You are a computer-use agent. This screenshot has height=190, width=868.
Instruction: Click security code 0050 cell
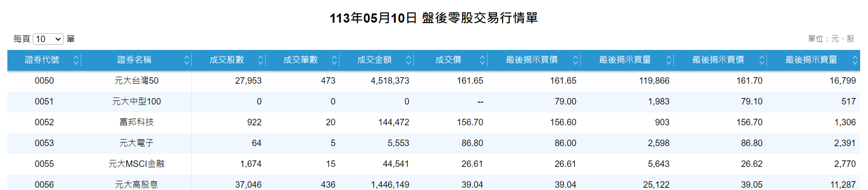tap(44, 81)
